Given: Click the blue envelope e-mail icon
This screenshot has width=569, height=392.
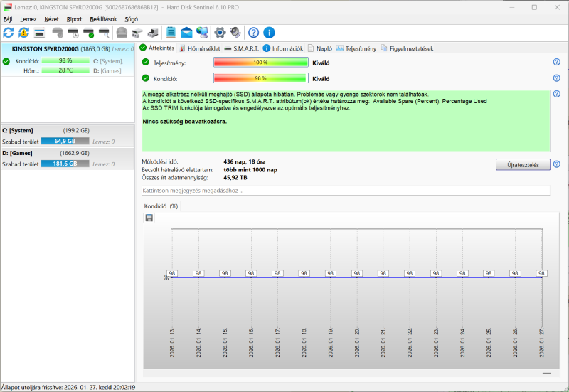Looking at the screenshot, I should point(186,33).
